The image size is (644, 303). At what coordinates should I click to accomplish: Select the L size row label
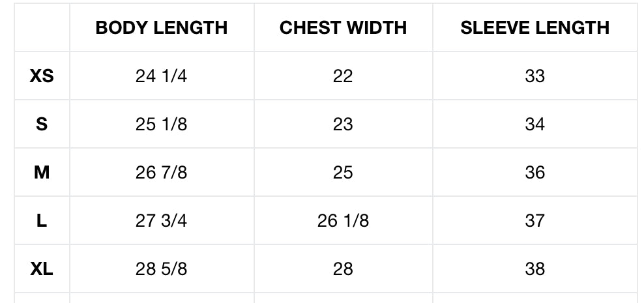pyautogui.click(x=42, y=221)
